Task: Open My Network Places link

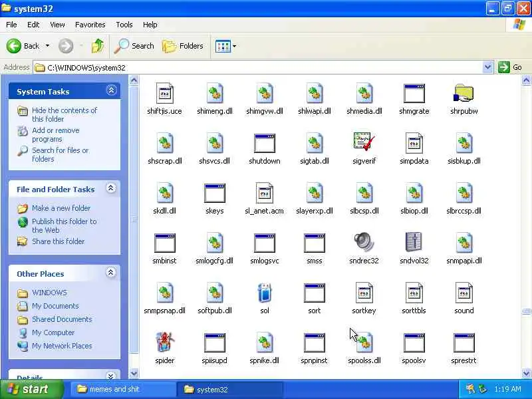Action: point(62,346)
